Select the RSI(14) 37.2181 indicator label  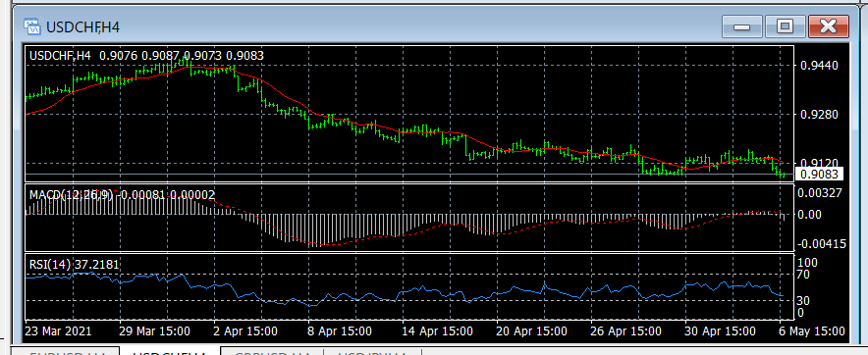pyautogui.click(x=75, y=265)
